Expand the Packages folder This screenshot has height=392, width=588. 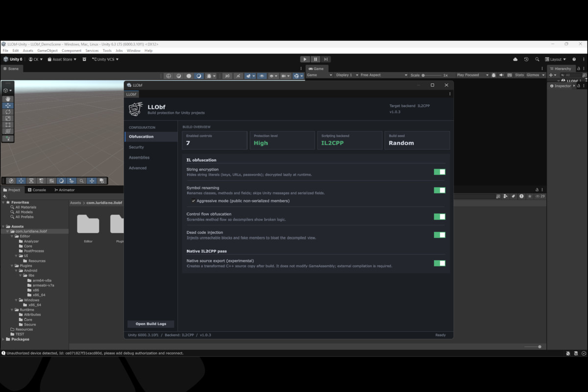click(3, 339)
